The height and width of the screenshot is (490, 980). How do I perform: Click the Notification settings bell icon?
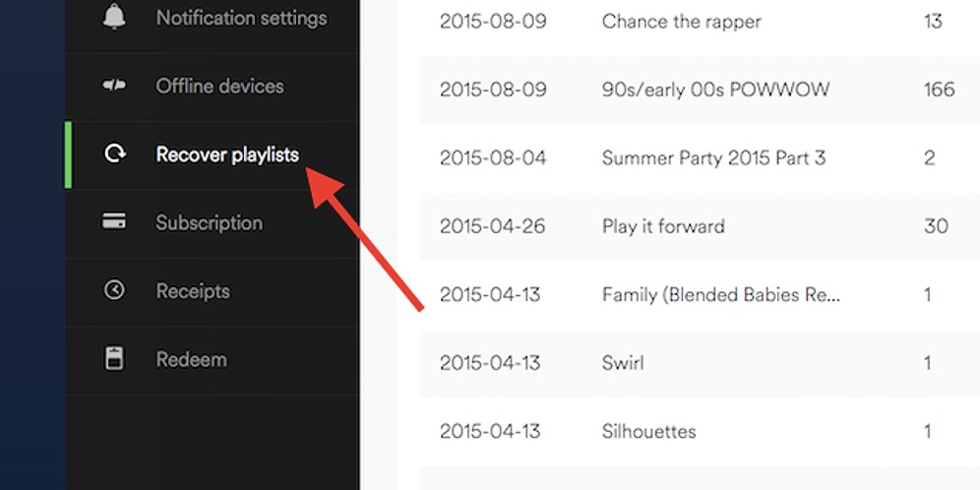click(x=114, y=18)
